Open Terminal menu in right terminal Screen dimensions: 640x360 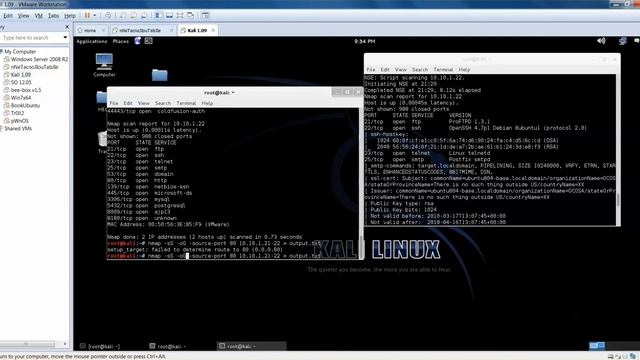pos(443,70)
